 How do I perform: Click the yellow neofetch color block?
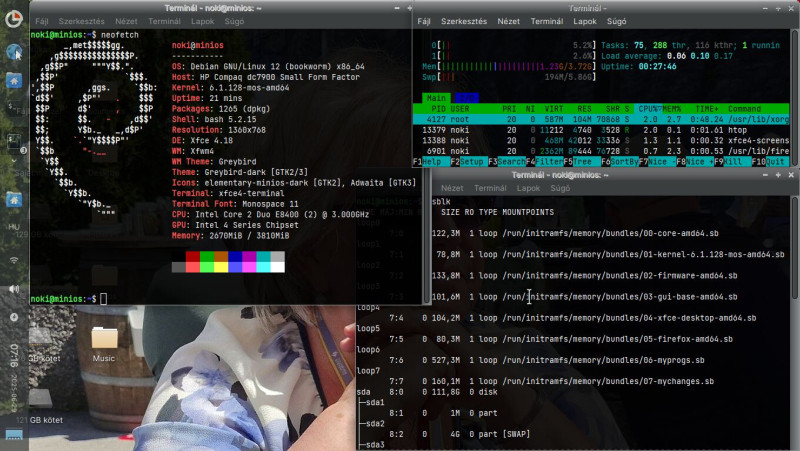(221, 267)
